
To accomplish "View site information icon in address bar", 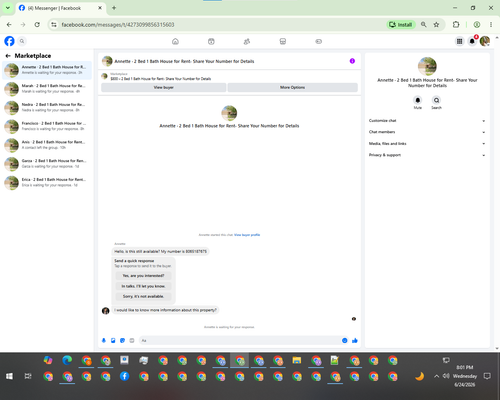I will pyautogui.click(x=54, y=25).
